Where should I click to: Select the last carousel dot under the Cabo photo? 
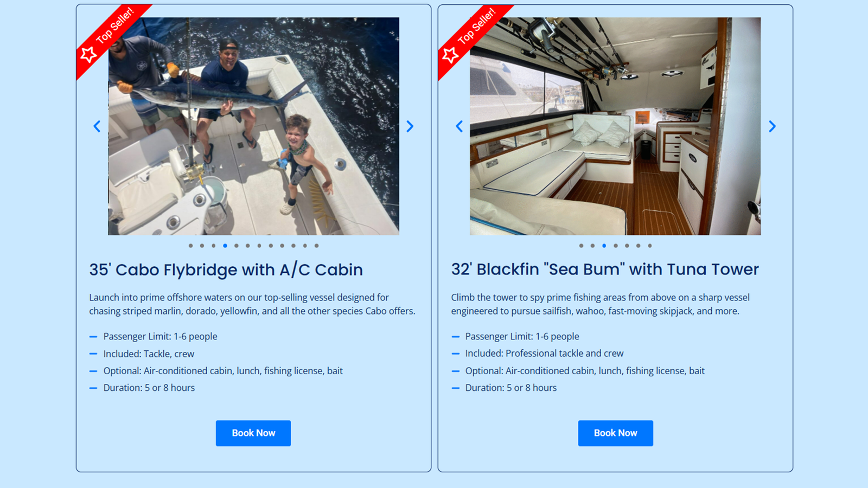click(x=317, y=246)
